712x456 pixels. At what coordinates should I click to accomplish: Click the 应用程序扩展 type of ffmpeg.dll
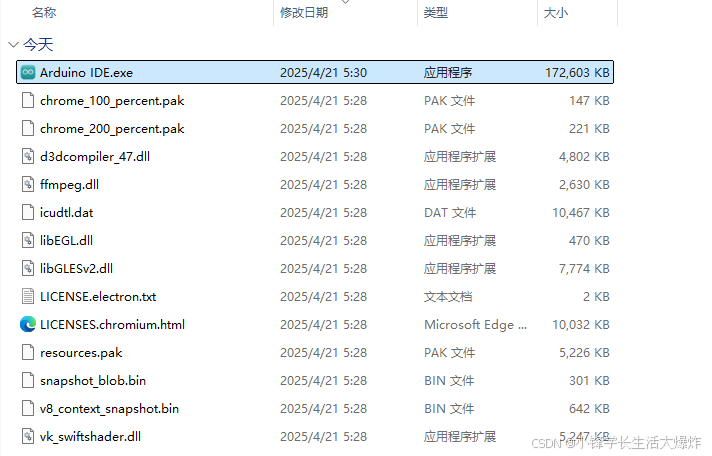pyautogui.click(x=460, y=184)
